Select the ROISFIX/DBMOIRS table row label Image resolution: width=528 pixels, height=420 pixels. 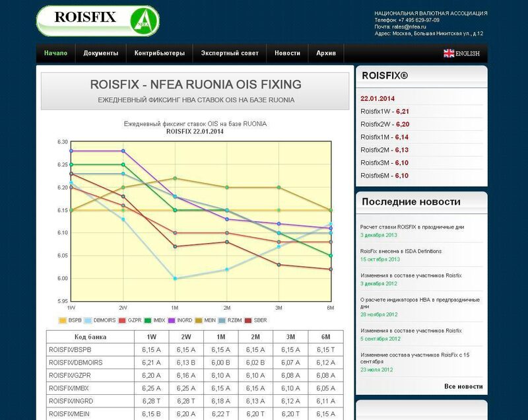pos(76,363)
